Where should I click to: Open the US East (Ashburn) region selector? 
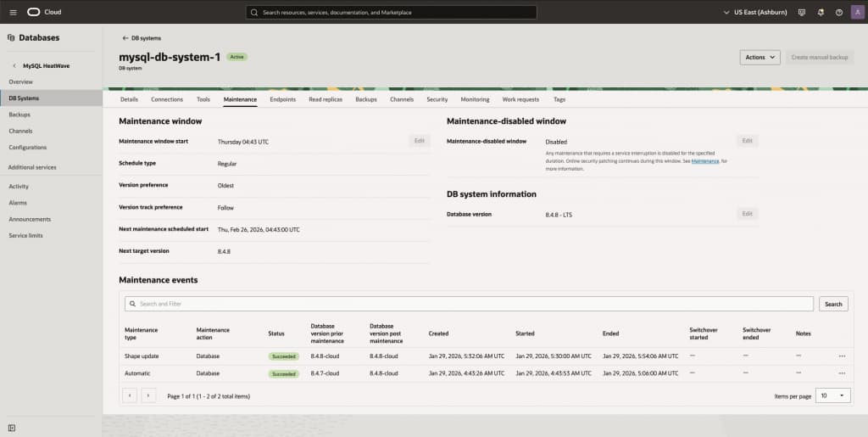(755, 12)
